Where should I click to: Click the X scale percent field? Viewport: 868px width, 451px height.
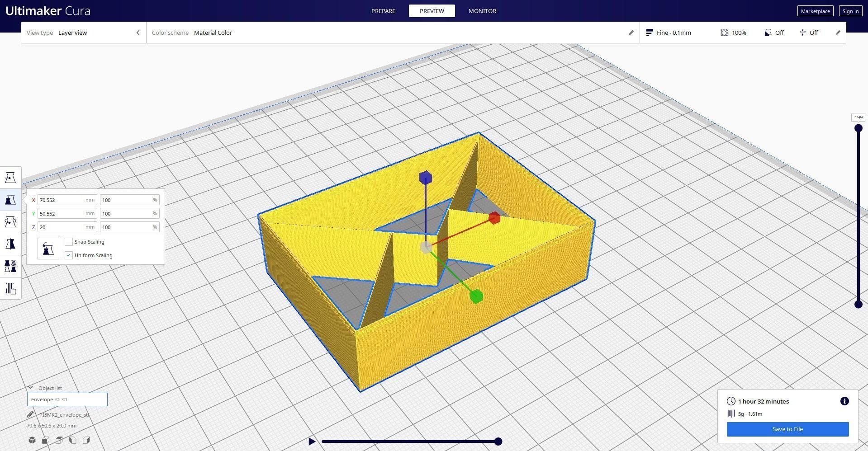(130, 200)
